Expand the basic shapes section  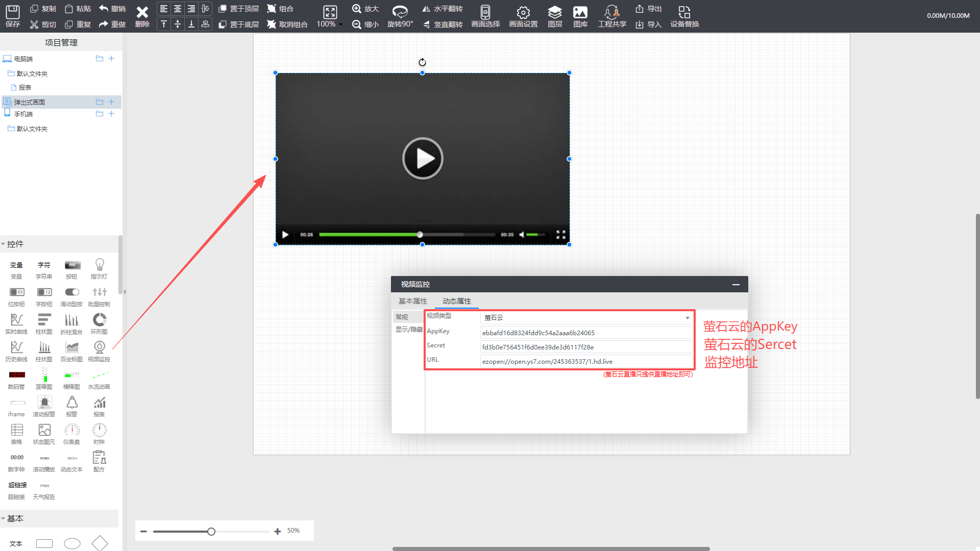pyautogui.click(x=15, y=518)
